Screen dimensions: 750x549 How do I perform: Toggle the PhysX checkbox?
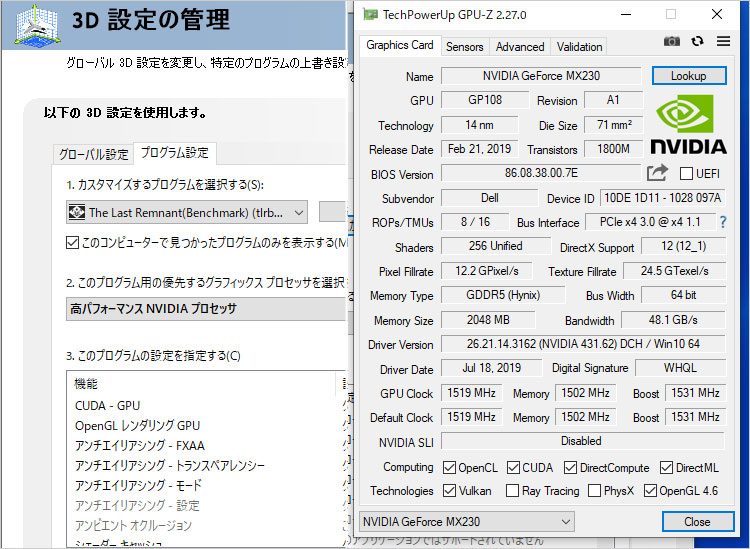[595, 490]
